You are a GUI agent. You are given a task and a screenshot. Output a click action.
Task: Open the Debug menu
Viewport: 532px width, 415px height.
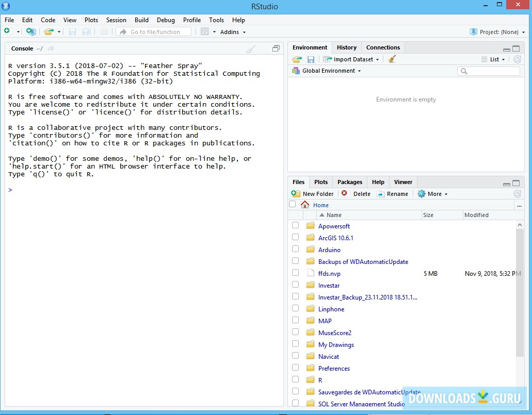point(166,20)
